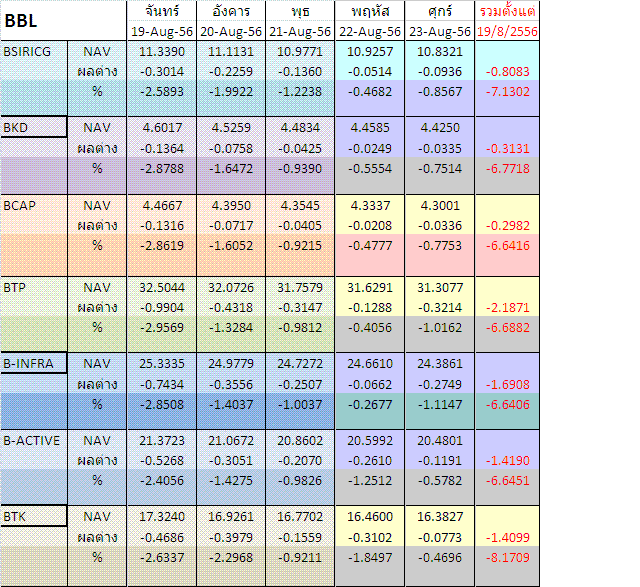Screen dimensions: 640x587
Task: Click BCAP NAV value 4.3545
Action: 300,205
